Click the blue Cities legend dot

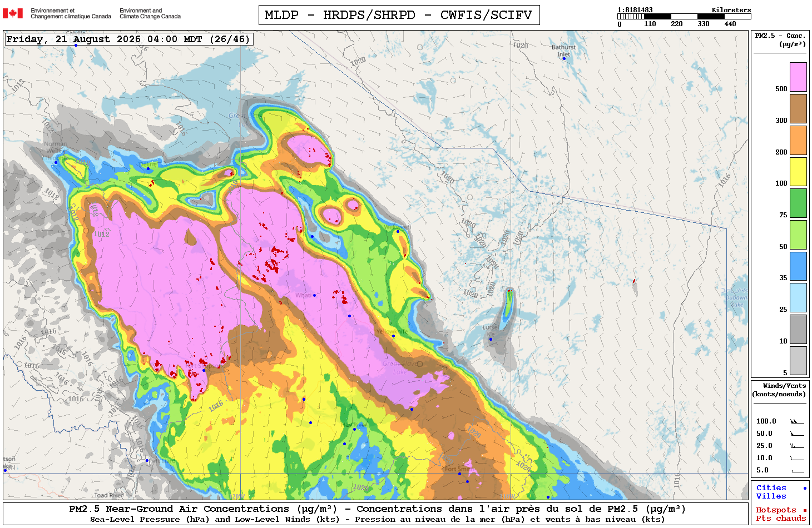tap(804, 488)
